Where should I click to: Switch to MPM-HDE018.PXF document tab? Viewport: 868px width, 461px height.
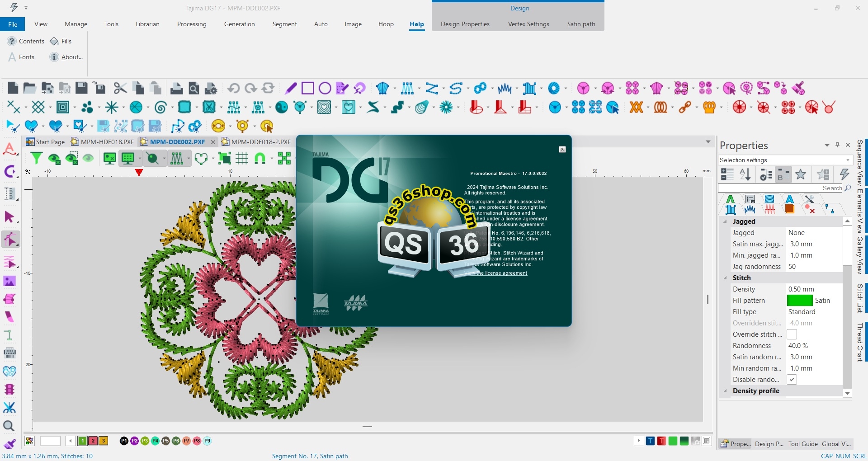pyautogui.click(x=104, y=142)
